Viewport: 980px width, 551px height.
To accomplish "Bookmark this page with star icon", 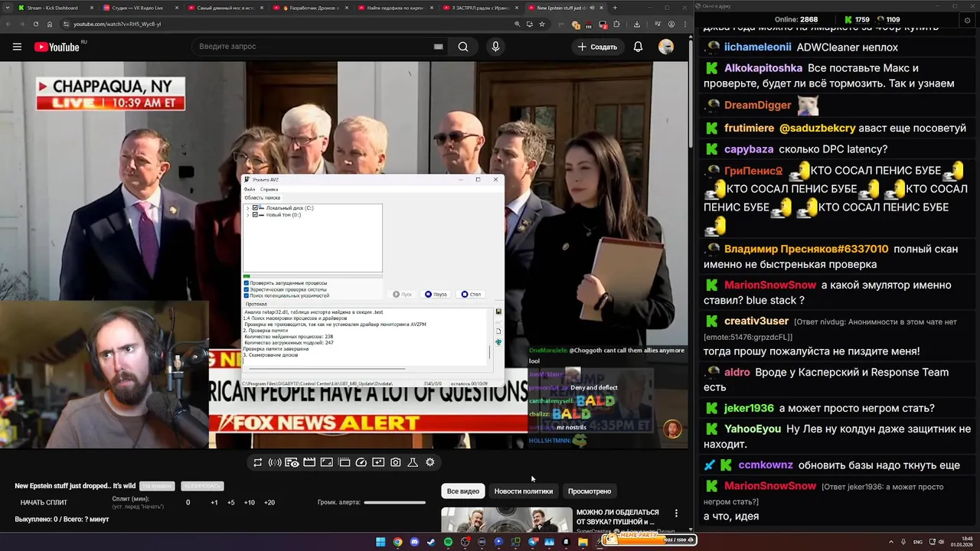I will [542, 24].
